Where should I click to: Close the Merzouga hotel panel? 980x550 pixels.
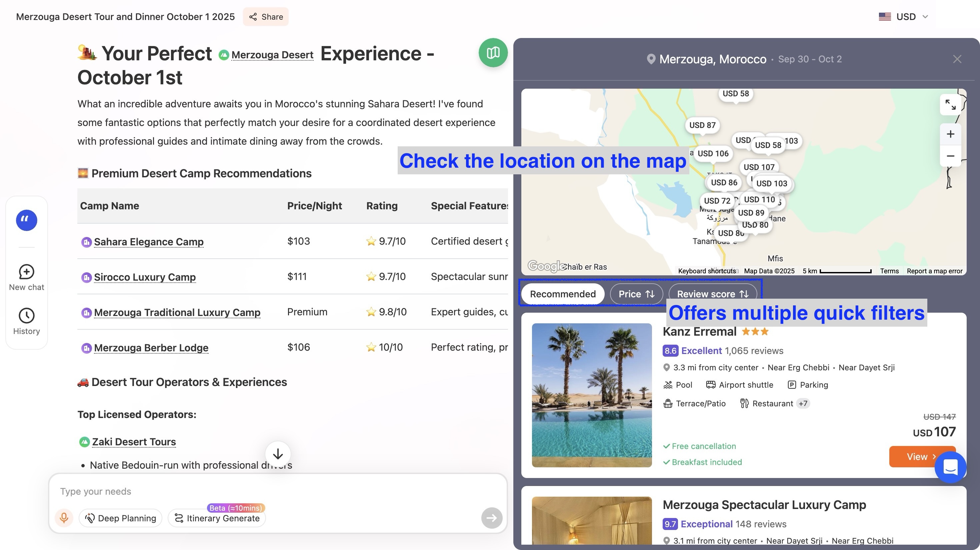pyautogui.click(x=957, y=59)
